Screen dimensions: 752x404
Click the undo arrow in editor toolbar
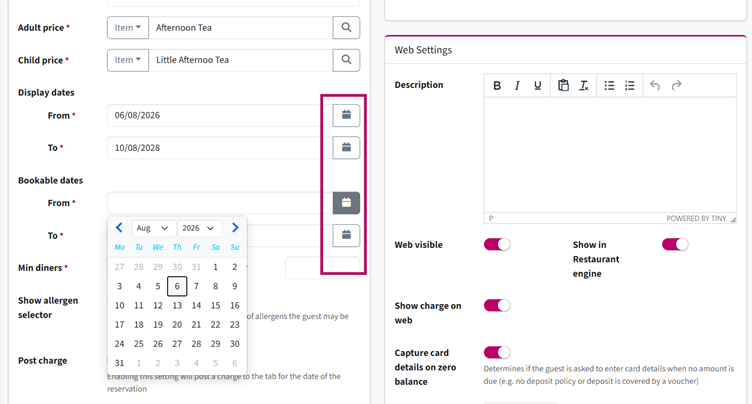click(x=655, y=85)
